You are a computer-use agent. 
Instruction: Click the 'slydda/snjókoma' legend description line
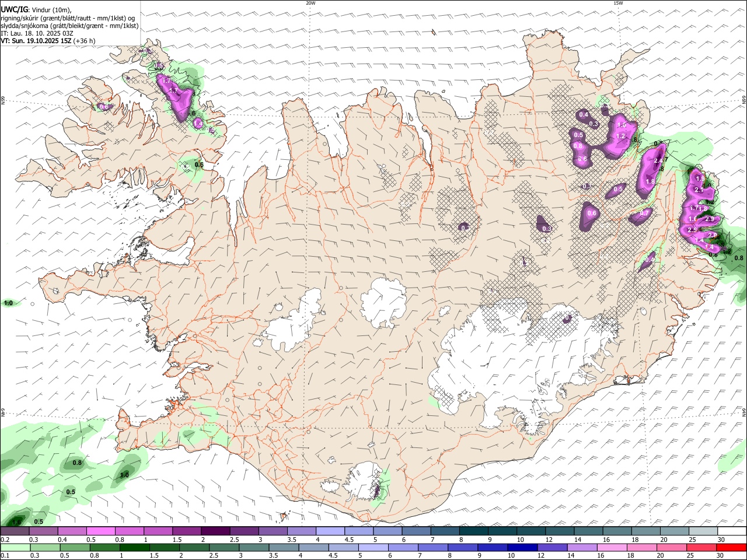pyautogui.click(x=69, y=26)
